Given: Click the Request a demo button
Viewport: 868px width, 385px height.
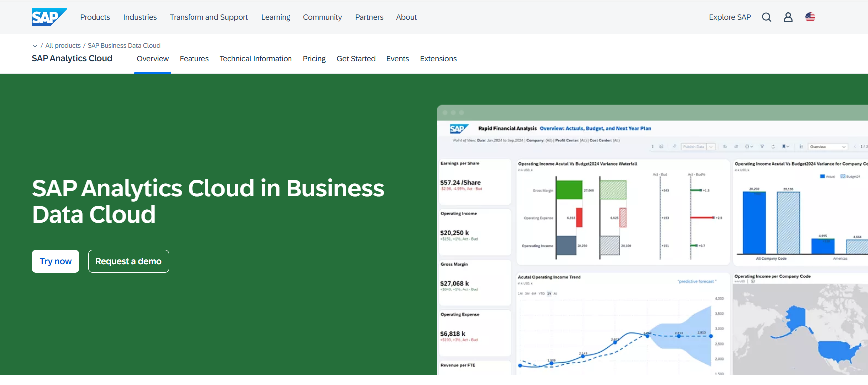Looking at the screenshot, I should (128, 261).
